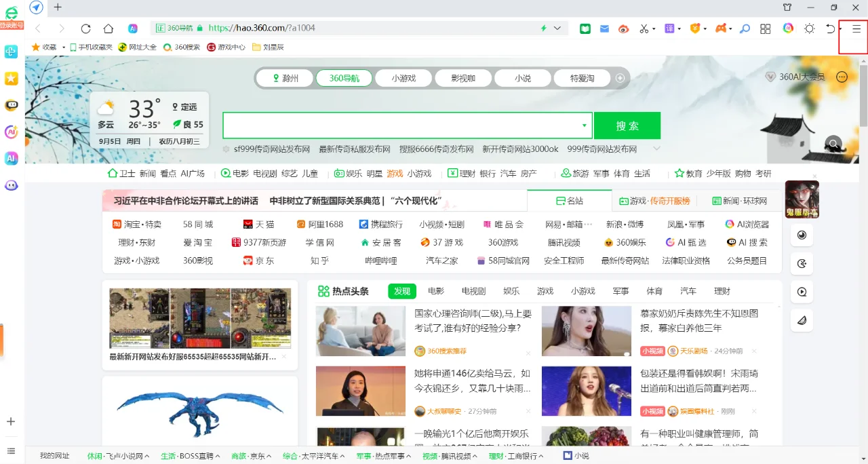Select the 军事 tab in 热点头条
Screen dimensions: 868x464
620,291
